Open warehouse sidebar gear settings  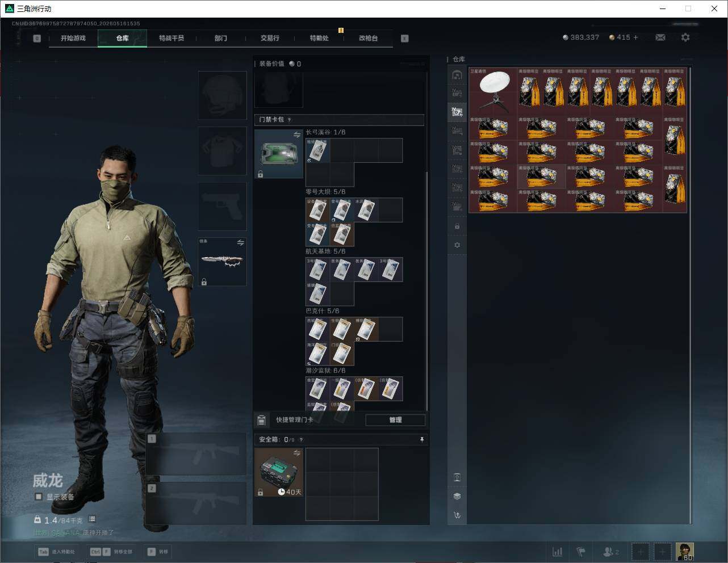[457, 245]
